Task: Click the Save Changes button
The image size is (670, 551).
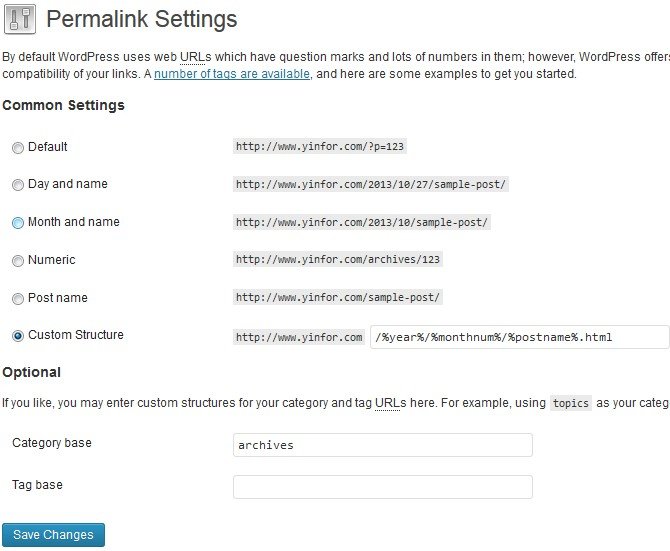Action: pyautogui.click(x=53, y=535)
